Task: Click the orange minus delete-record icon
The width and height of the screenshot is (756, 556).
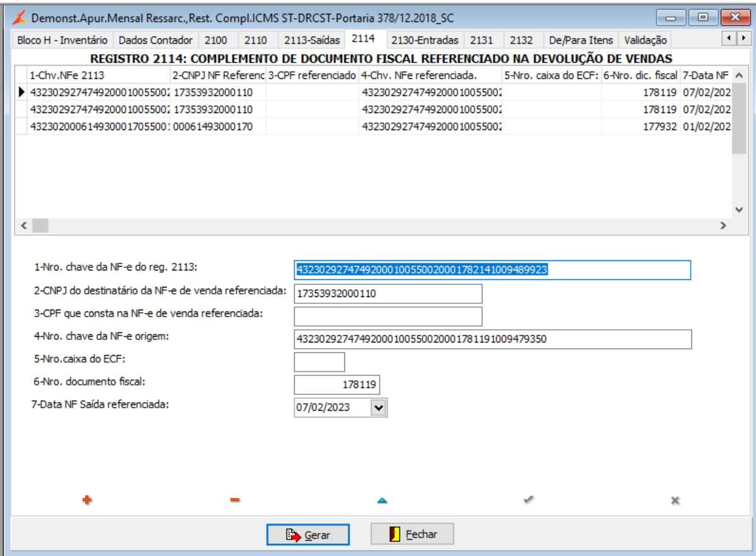Action: click(235, 500)
